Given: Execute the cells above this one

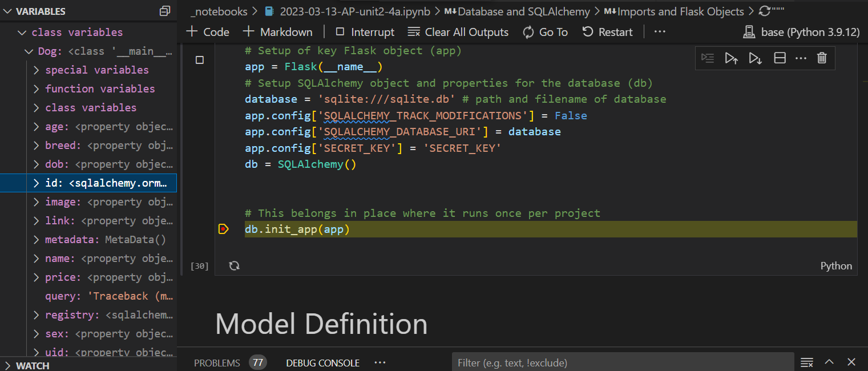Looking at the screenshot, I should pos(731,58).
